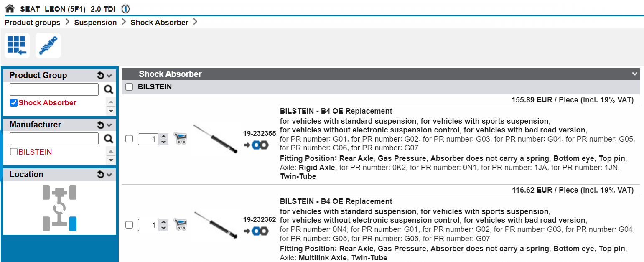This screenshot has height=262, width=644.
Task: Click the Manufacturer search text field
Action: pos(54,139)
